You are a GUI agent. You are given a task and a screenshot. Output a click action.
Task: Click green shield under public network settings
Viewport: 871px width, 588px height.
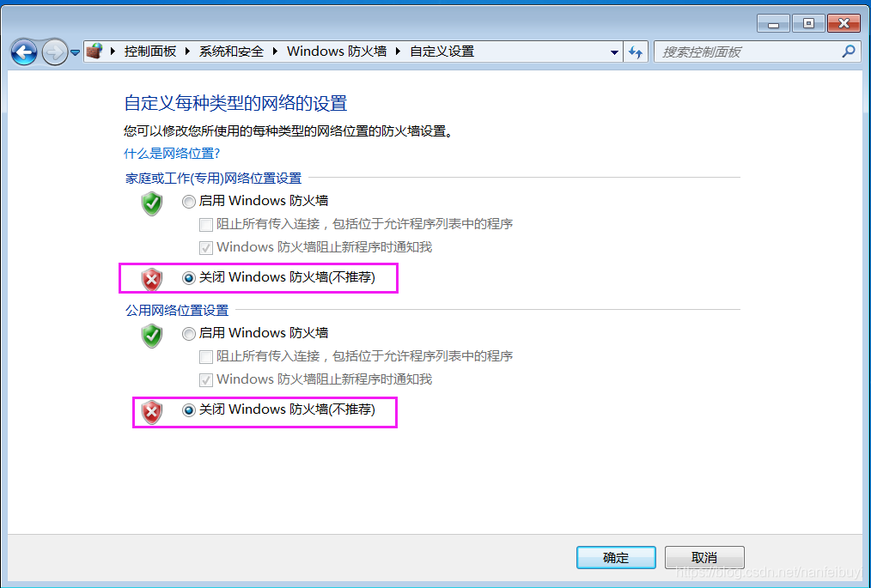[x=152, y=336]
